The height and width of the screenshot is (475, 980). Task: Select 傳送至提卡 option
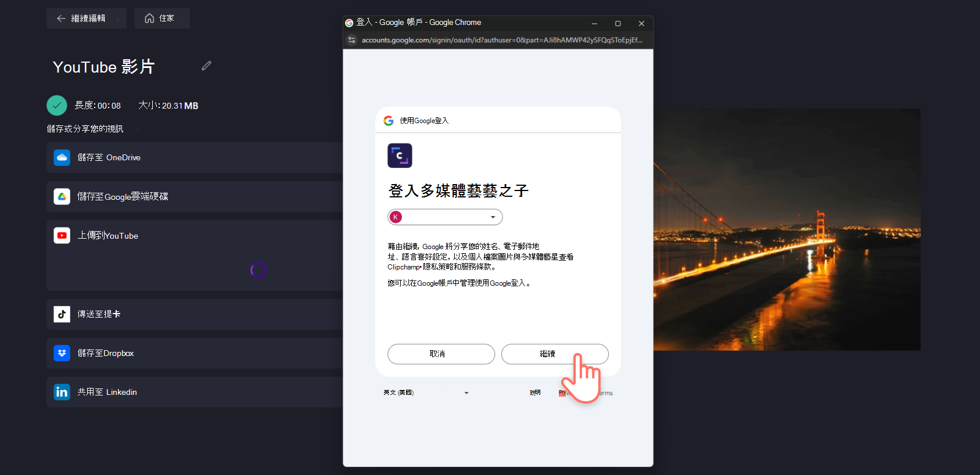[195, 314]
